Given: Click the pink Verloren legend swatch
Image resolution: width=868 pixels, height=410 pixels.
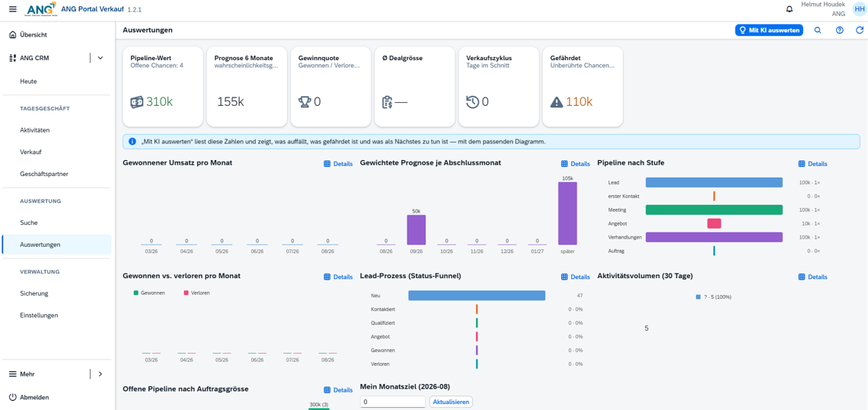Looking at the screenshot, I should (186, 293).
